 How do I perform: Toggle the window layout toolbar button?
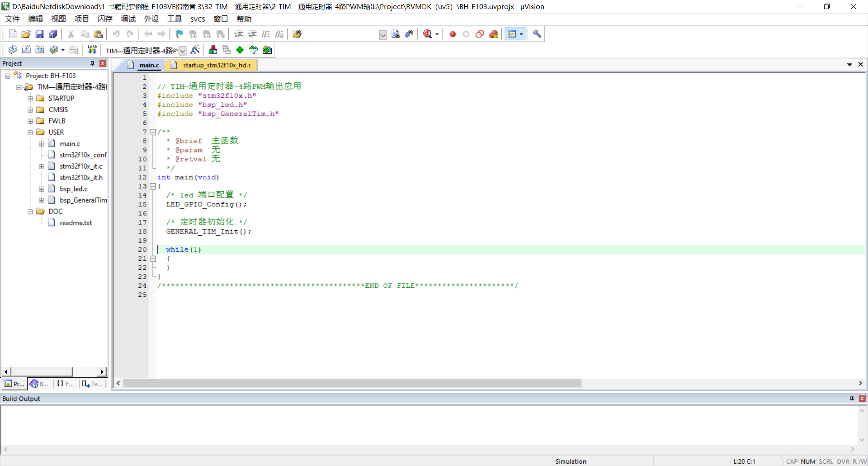point(512,34)
